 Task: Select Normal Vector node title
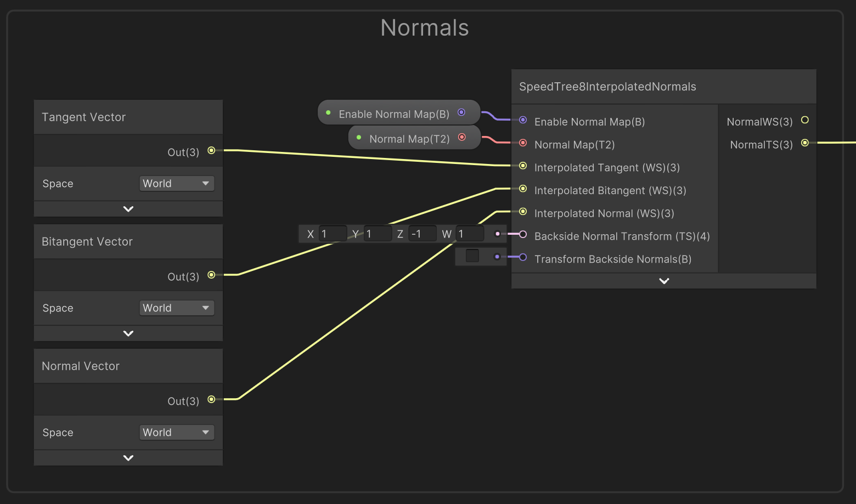[x=81, y=366]
